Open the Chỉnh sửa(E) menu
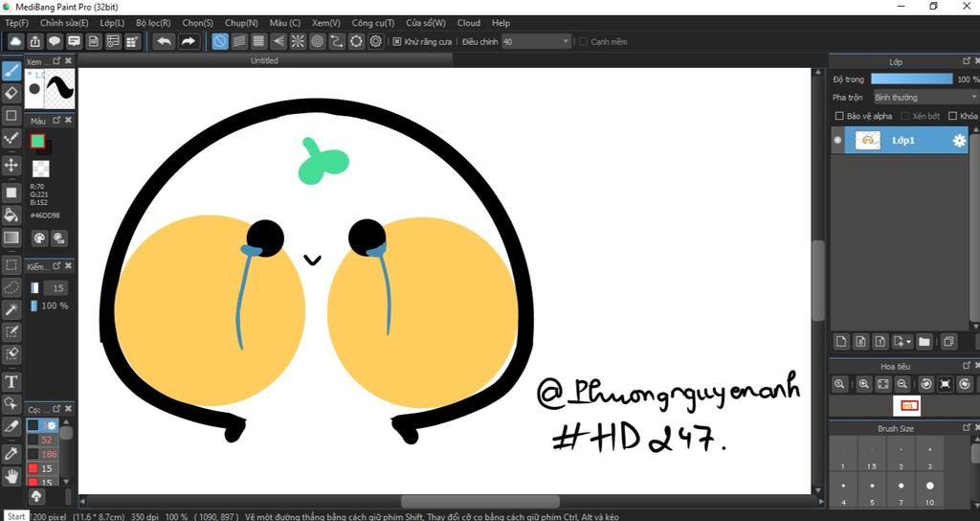This screenshot has width=980, height=521. pos(64,23)
